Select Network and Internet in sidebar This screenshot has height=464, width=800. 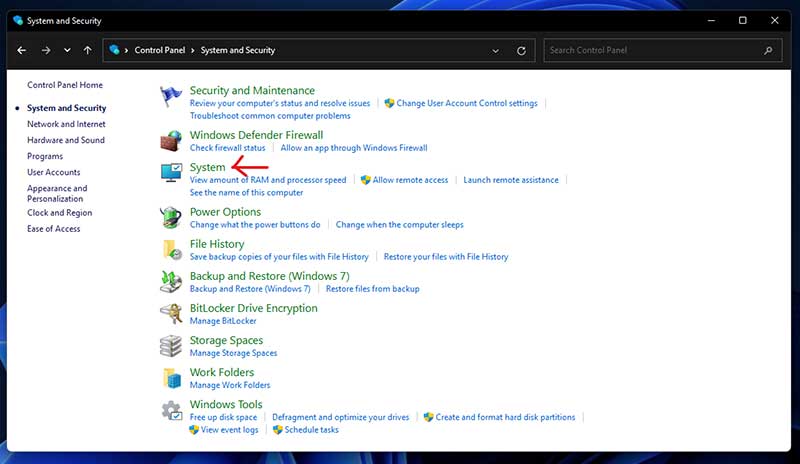(66, 124)
